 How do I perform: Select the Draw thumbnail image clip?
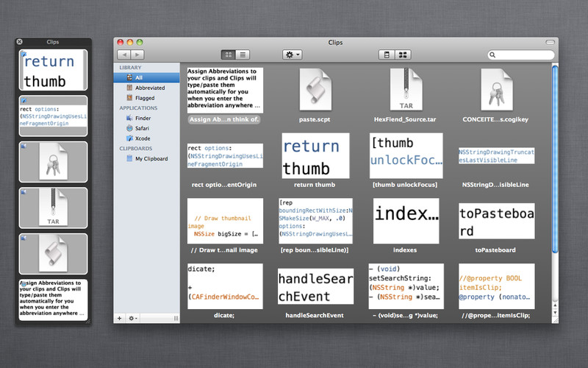[225, 221]
